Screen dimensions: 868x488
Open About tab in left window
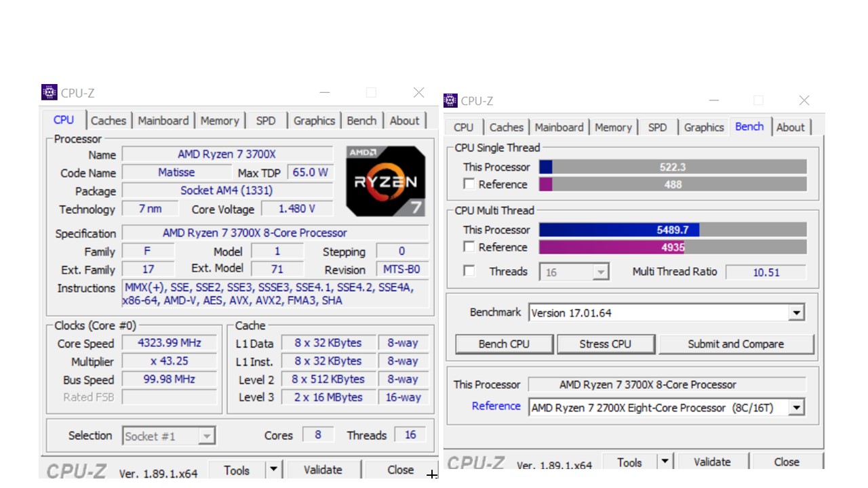405,121
